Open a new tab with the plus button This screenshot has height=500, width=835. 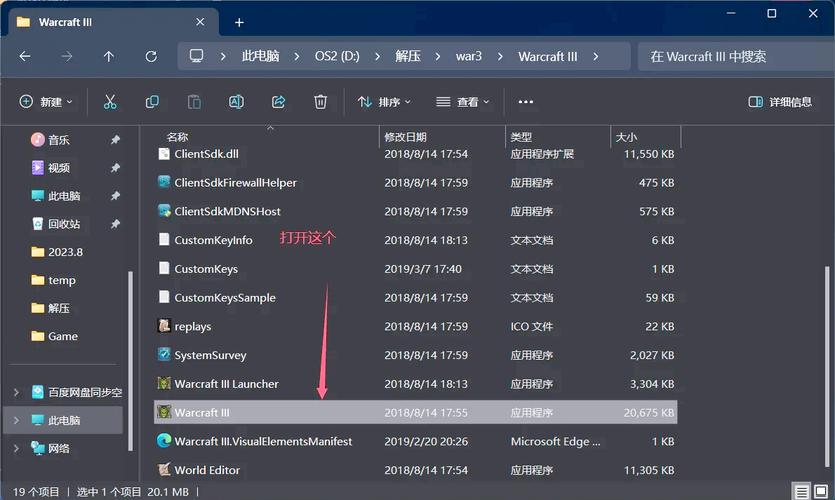tap(239, 22)
